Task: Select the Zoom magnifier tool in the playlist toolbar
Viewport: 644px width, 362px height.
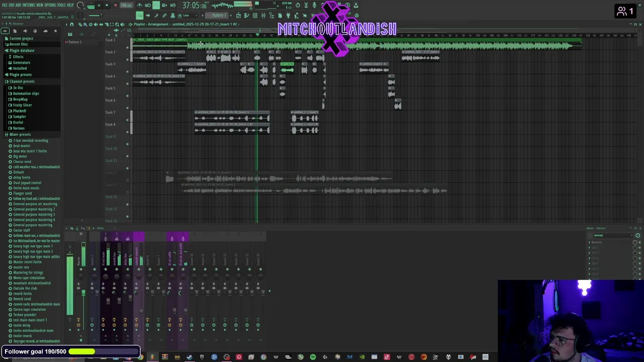Action: 117,24
